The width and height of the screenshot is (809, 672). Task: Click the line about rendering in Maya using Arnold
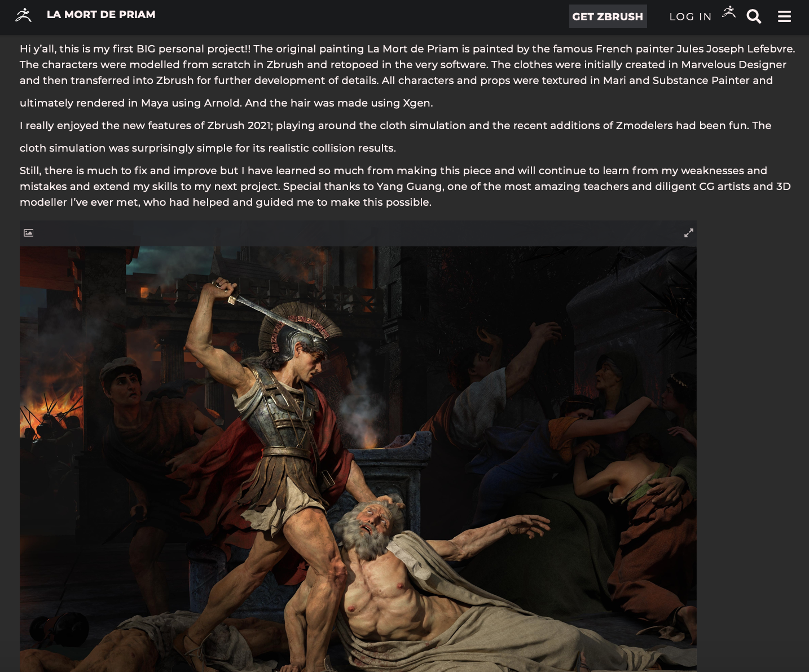tap(226, 103)
